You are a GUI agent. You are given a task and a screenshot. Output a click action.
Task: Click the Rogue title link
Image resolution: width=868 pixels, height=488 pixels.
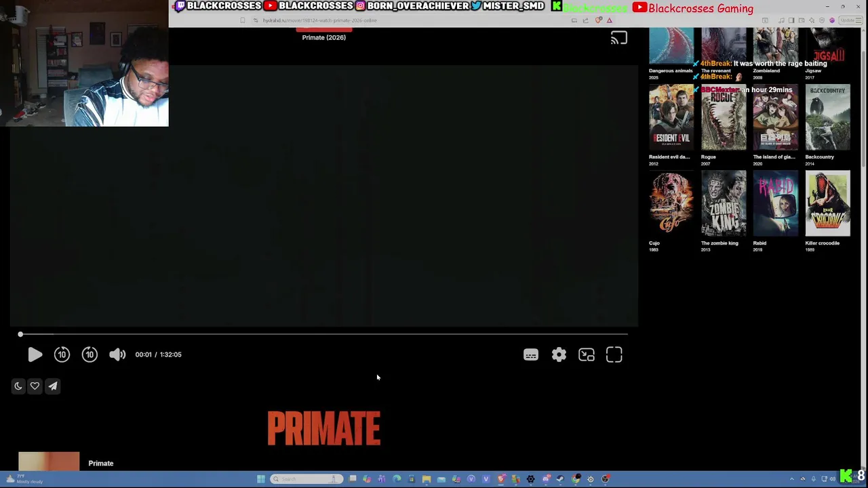pos(709,157)
